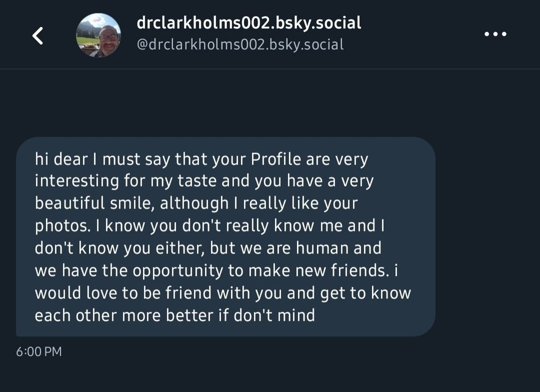Image resolution: width=540 pixels, height=392 pixels.
Task: Click the line "would love to be friend"
Action: [222, 293]
